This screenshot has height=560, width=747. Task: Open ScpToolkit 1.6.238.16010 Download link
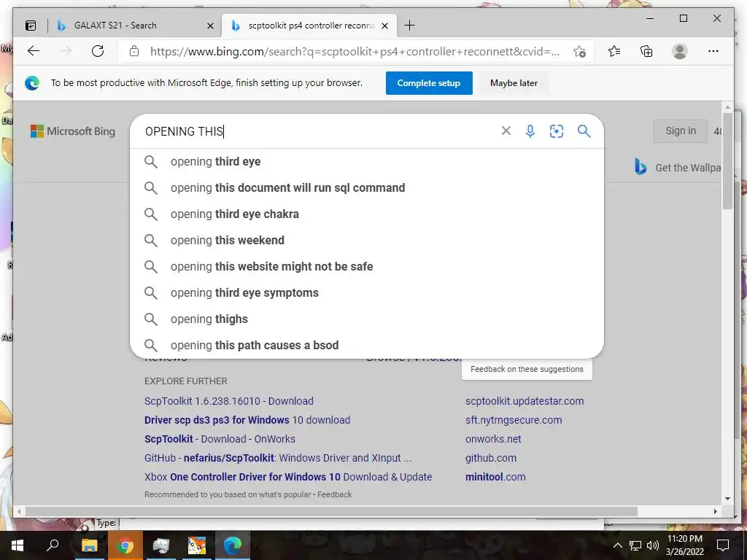click(228, 401)
